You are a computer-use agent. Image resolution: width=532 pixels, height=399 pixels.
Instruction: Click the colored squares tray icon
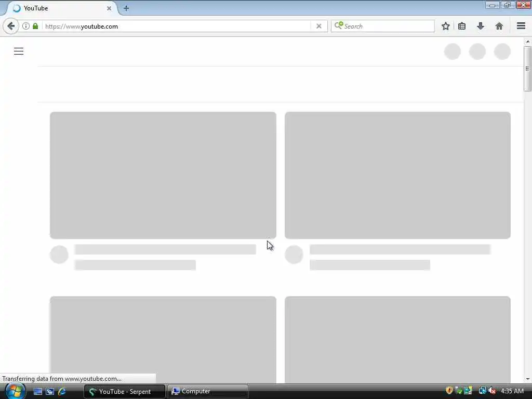tap(468, 391)
